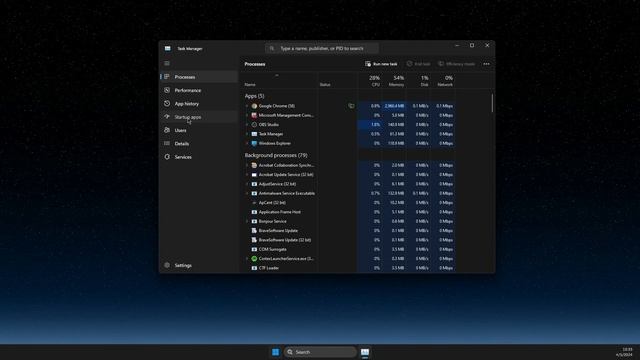Expand the OBS Studio process

tap(247, 124)
